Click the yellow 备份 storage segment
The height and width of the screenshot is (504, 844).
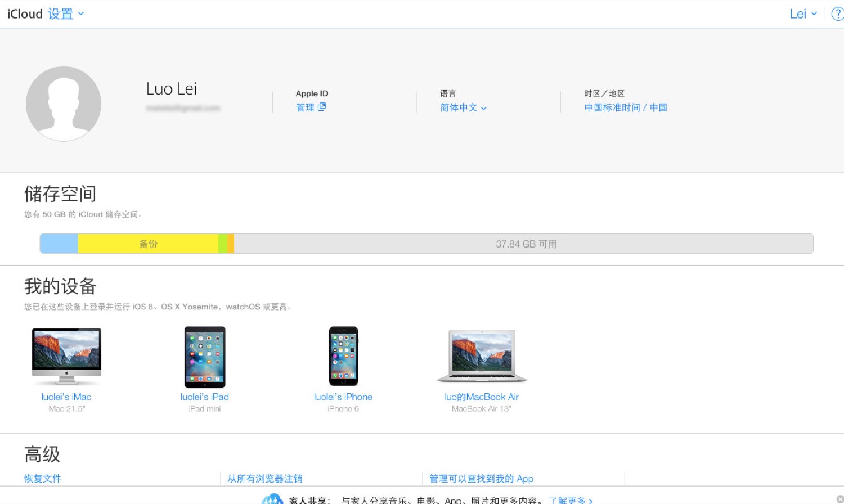tap(148, 244)
